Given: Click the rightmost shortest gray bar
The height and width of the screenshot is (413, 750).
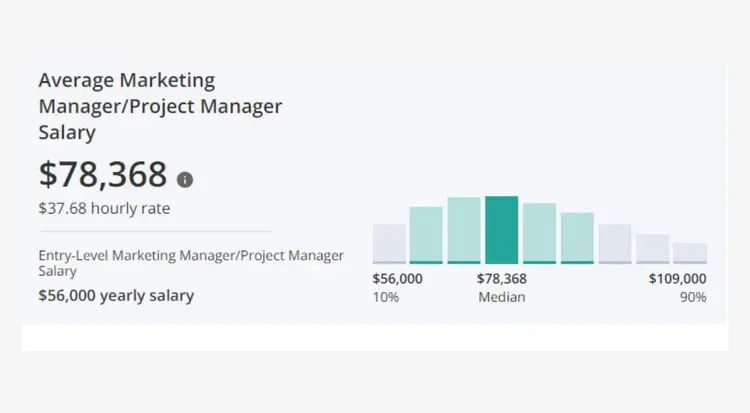Looking at the screenshot, I should tap(690, 253).
